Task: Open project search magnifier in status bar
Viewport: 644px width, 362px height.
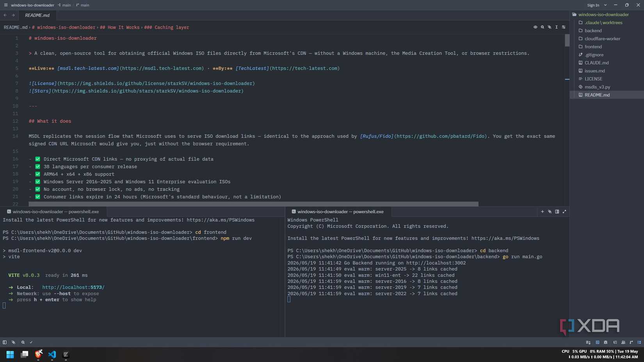Action: pos(23,342)
